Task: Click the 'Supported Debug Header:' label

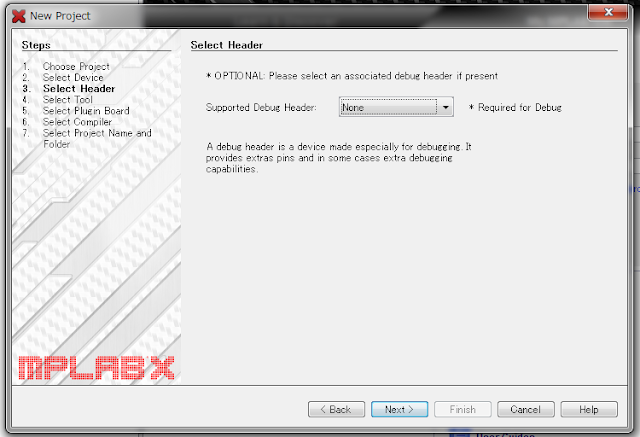Action: click(261, 107)
